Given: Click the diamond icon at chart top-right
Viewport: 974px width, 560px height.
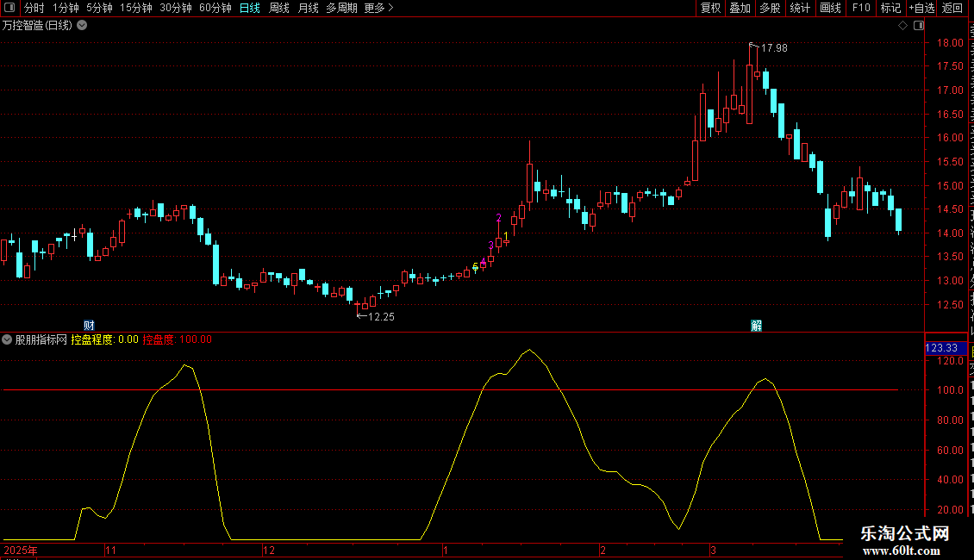Looking at the screenshot, I should (x=903, y=26).
